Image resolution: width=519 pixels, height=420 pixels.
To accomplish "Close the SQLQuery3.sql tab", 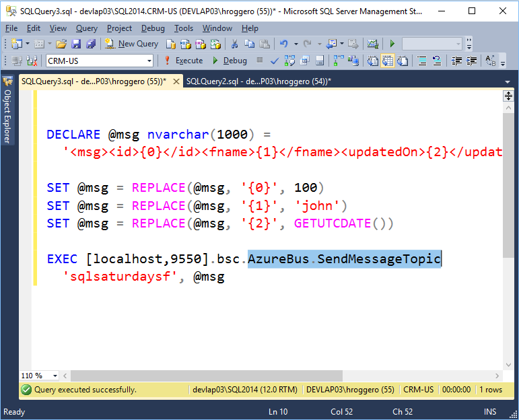I will click(x=176, y=81).
